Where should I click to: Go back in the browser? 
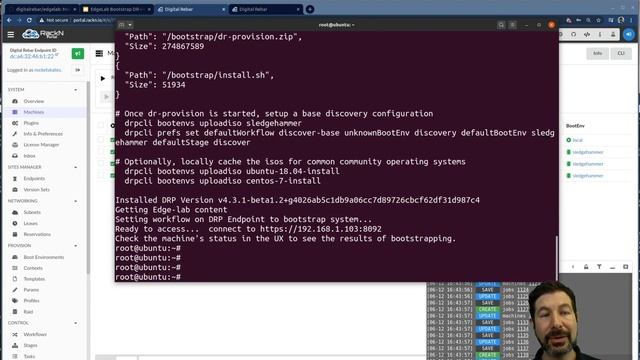pyautogui.click(x=9, y=20)
